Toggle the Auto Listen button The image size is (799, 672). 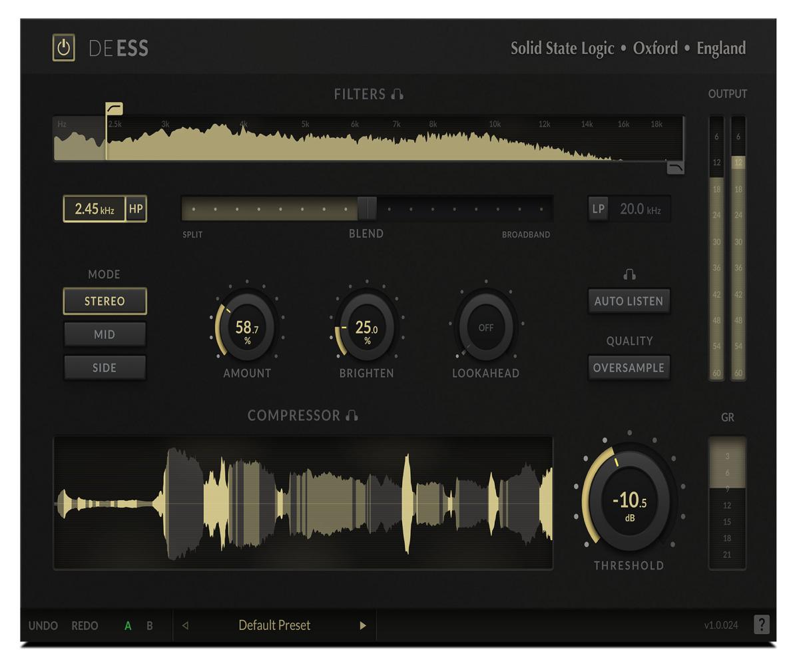click(x=629, y=301)
